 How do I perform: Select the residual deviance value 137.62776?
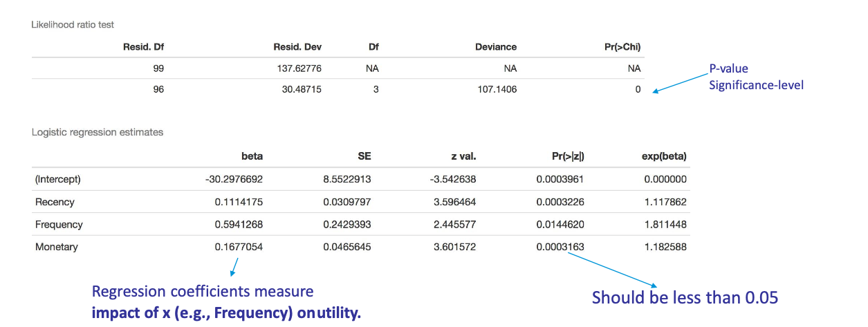[x=298, y=68]
